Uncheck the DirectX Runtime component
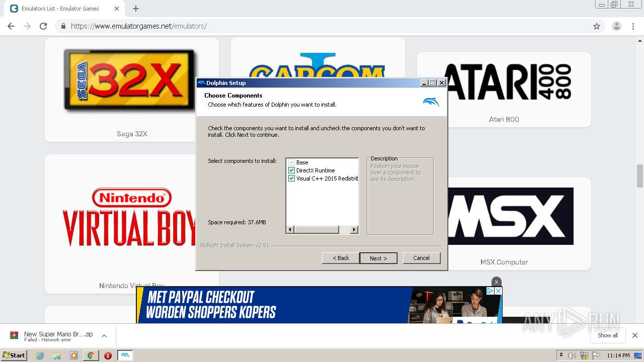 point(291,170)
